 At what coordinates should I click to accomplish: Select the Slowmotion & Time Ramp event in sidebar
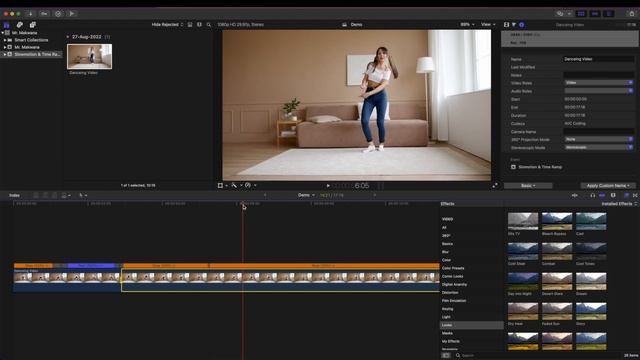(32, 54)
